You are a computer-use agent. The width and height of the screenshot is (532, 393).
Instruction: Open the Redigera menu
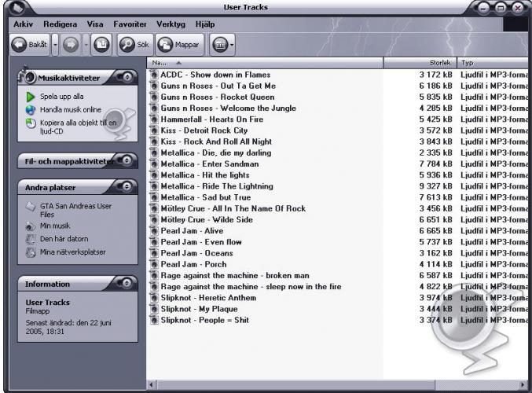tap(60, 25)
